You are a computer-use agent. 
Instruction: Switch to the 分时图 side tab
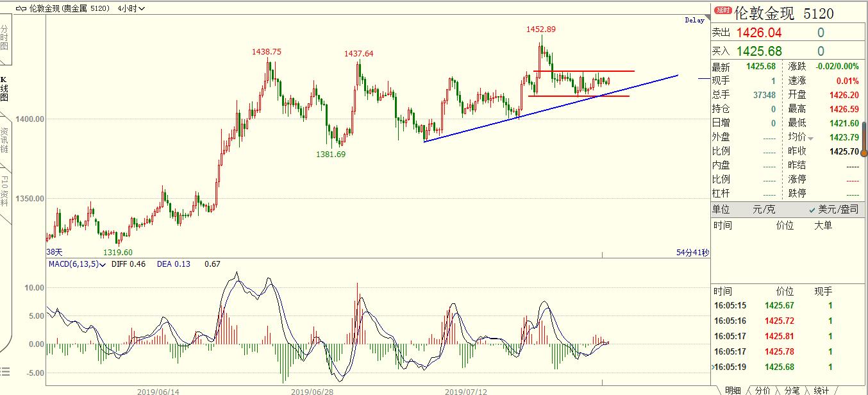coord(5,38)
